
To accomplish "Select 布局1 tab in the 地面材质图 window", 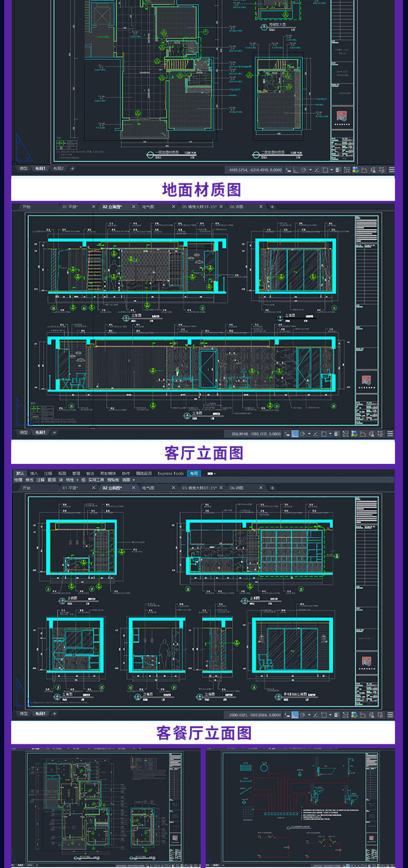I will point(40,169).
